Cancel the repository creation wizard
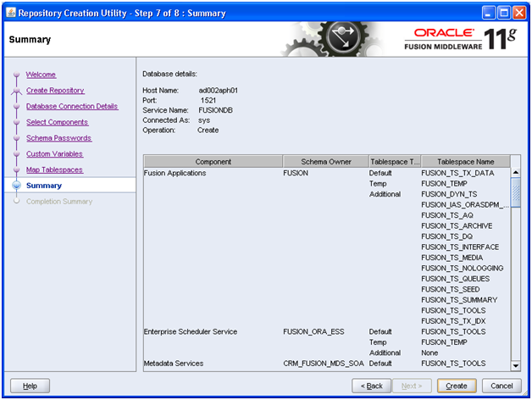Viewport: 532px width, 400px height. (x=502, y=386)
